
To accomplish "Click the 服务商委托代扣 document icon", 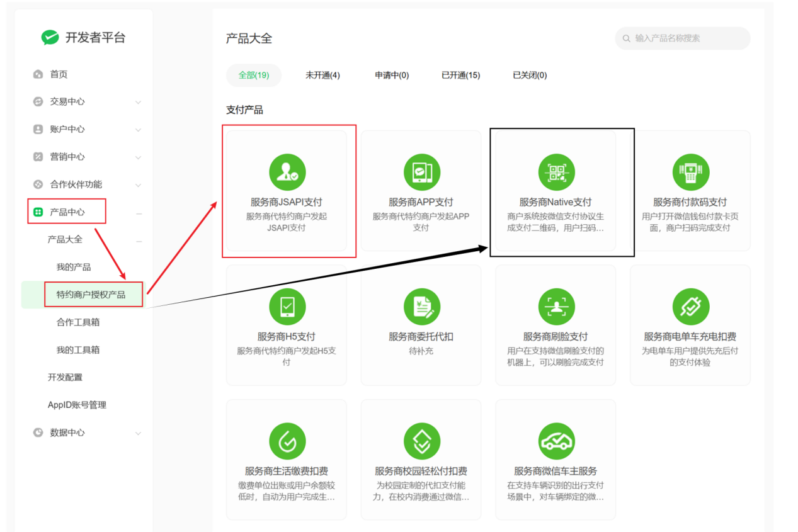I will pos(421,307).
